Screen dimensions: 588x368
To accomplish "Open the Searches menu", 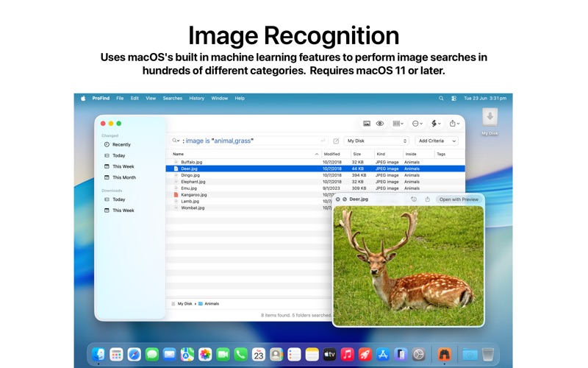I will coord(173,99).
